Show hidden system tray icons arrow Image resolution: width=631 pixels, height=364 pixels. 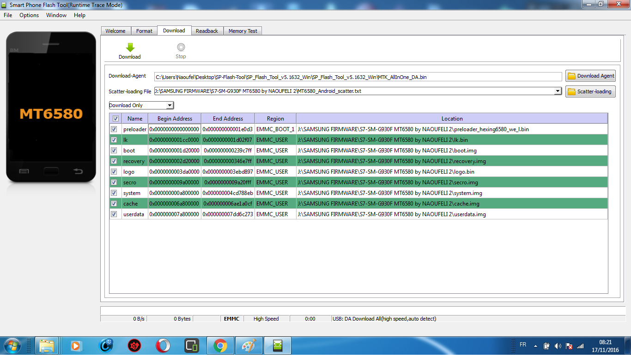coord(535,346)
